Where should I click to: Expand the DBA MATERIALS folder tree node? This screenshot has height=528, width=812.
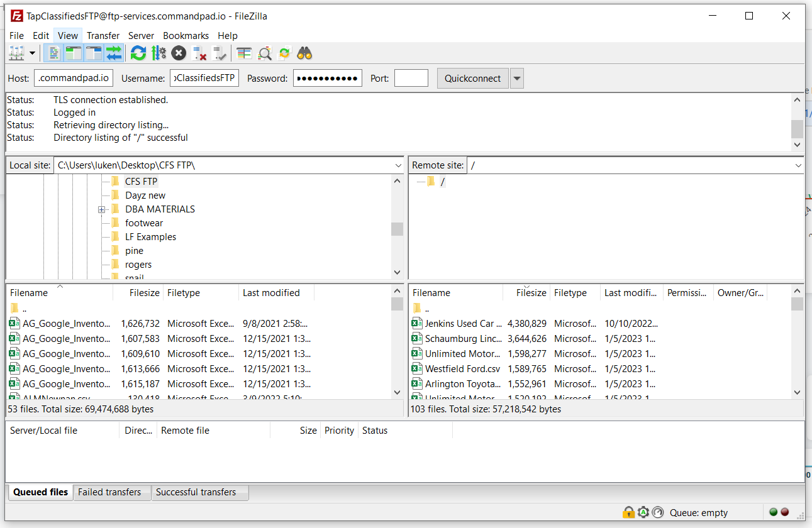[101, 209]
